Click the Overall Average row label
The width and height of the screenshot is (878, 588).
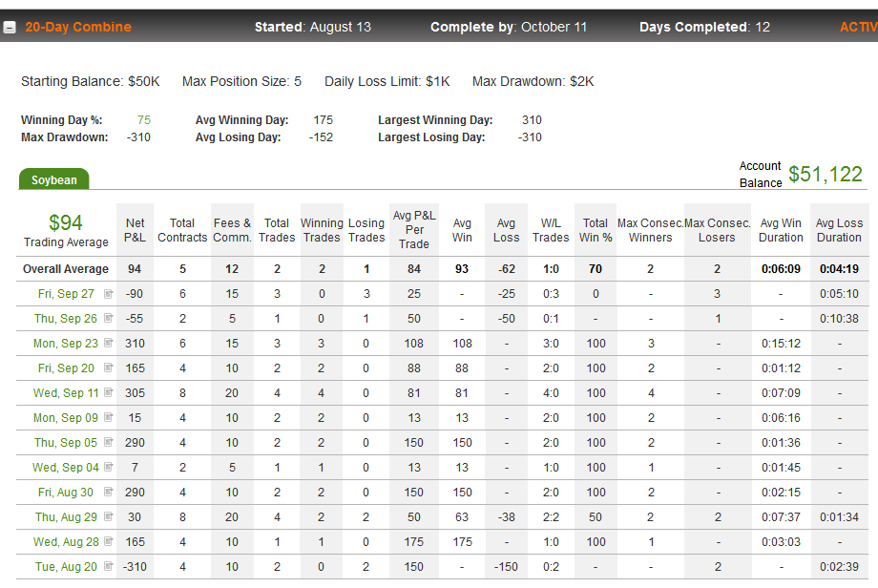[x=66, y=269]
